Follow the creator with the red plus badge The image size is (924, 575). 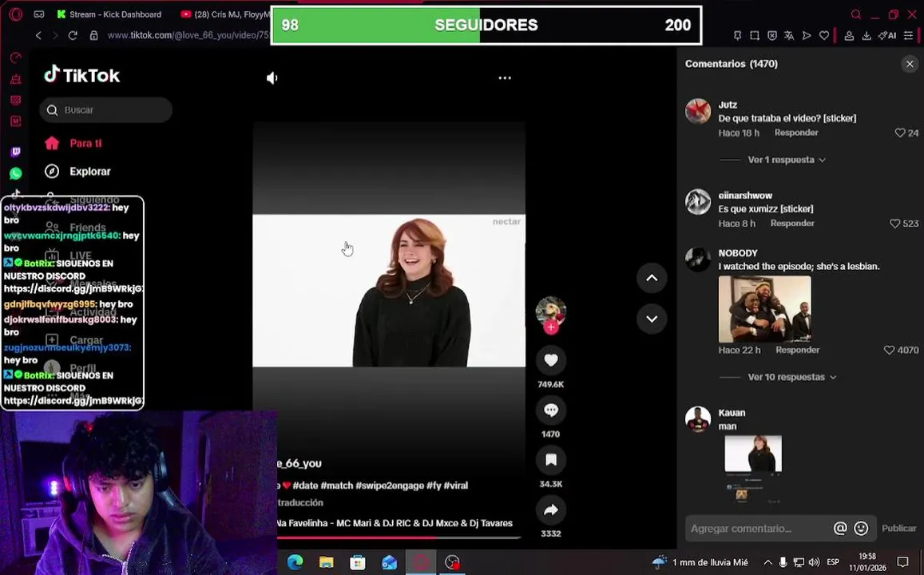coord(551,327)
